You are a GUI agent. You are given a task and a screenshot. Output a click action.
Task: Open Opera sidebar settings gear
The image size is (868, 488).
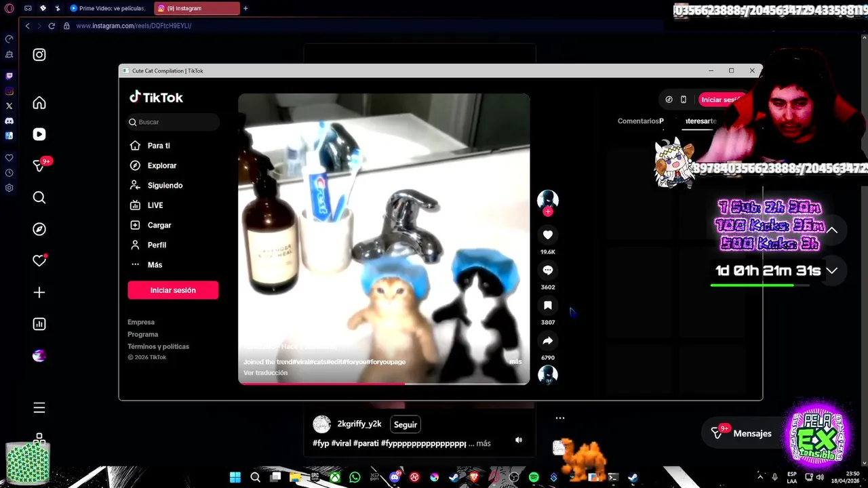pyautogui.click(x=9, y=188)
